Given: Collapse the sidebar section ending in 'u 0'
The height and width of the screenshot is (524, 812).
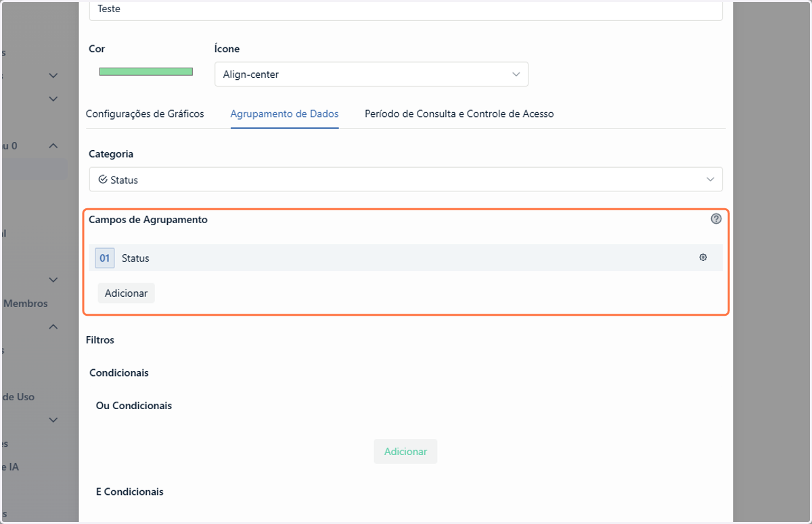Looking at the screenshot, I should (x=53, y=146).
